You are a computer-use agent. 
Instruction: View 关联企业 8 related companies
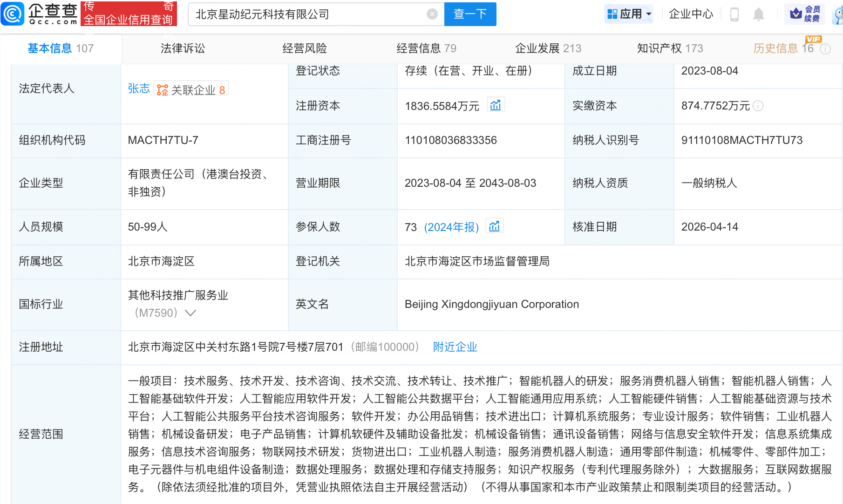192,90
